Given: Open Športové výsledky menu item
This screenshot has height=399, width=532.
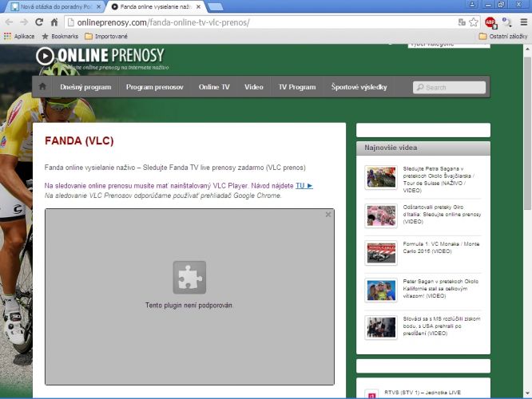Looking at the screenshot, I should click(x=359, y=87).
